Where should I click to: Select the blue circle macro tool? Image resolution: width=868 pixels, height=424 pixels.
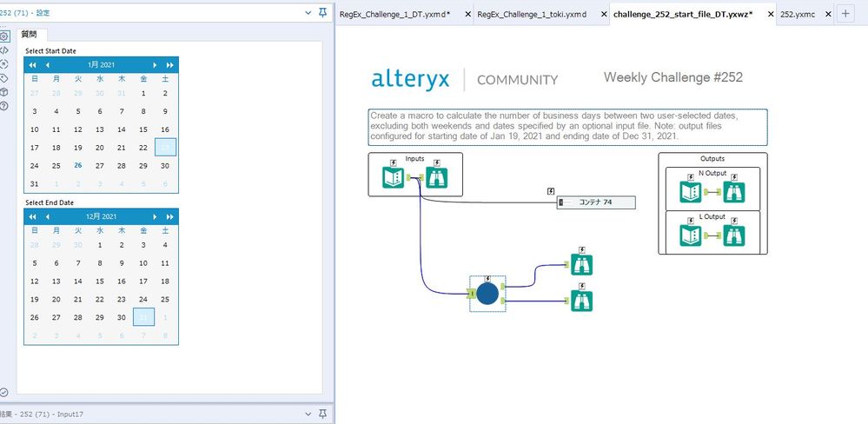point(487,294)
